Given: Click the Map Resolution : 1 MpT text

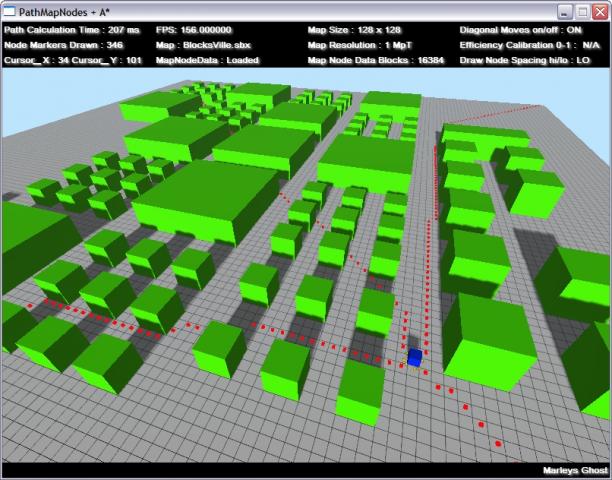Looking at the screenshot, I should pos(359,45).
